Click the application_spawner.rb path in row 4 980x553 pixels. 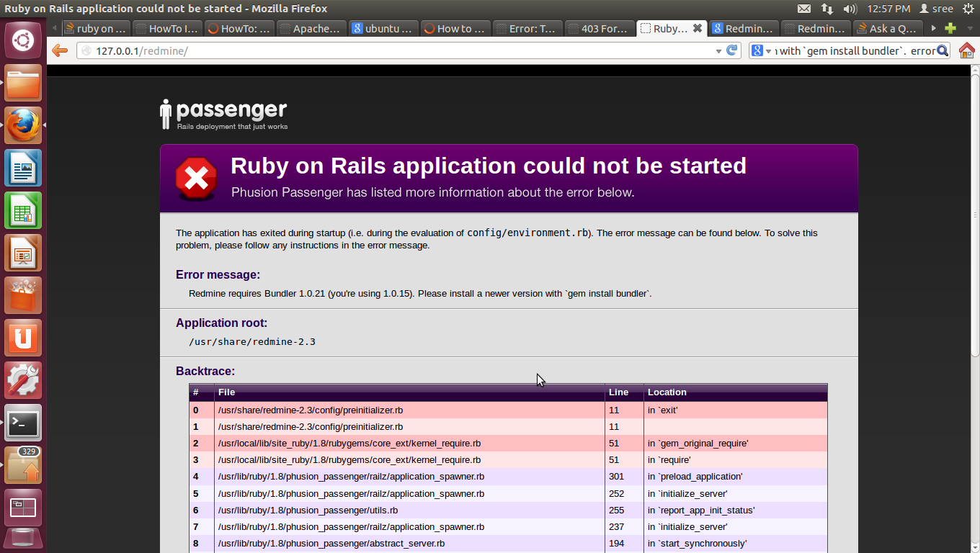351,477
